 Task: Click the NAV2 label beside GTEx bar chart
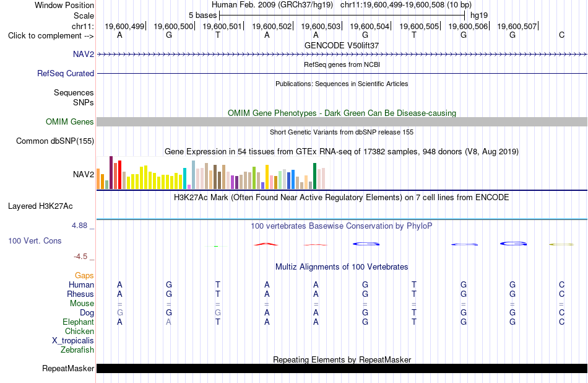[84, 175]
